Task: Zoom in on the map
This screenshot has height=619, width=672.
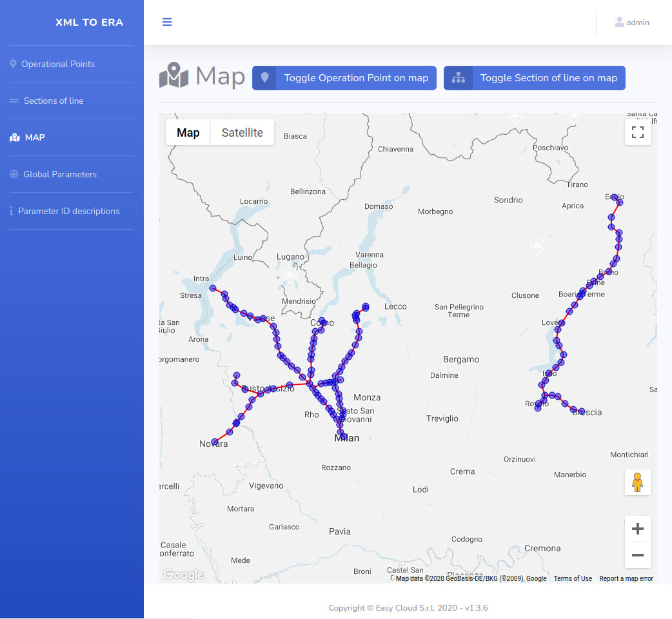Action: pos(637,529)
